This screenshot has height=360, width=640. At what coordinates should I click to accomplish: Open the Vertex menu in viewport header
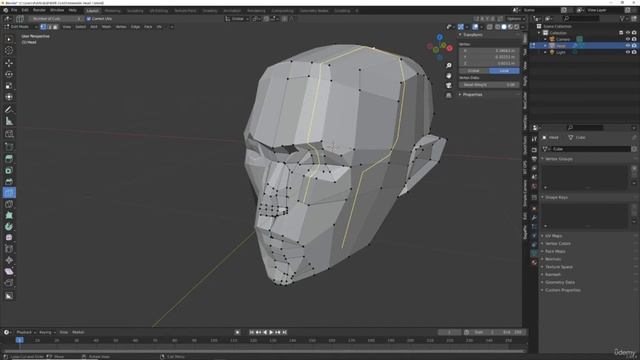point(121,27)
